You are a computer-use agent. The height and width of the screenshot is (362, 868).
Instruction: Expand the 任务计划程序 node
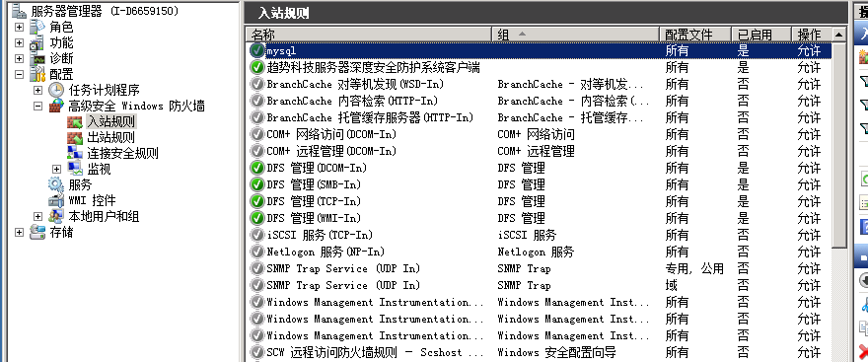click(38, 90)
